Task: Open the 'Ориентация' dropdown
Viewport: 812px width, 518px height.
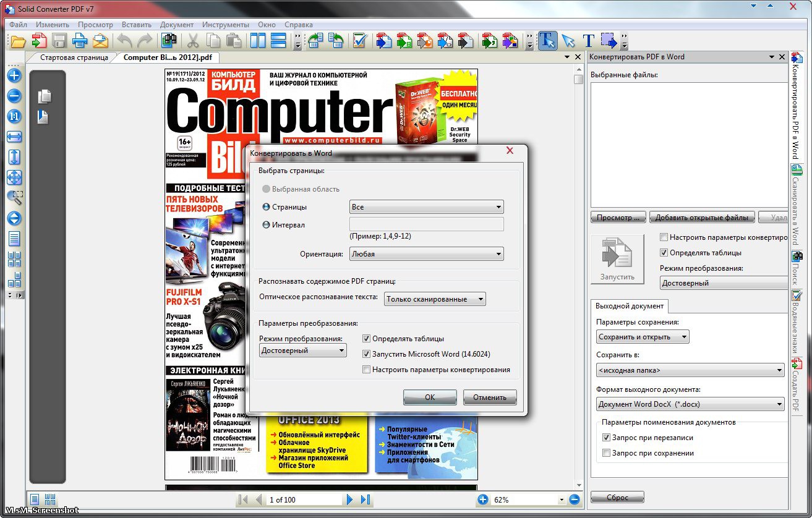Action: 426,253
